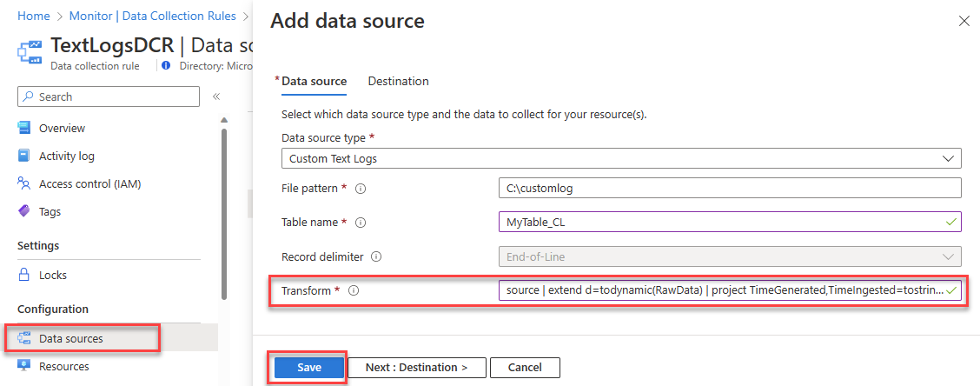The image size is (980, 386).
Task: Click the File pattern input field
Action: (728, 188)
